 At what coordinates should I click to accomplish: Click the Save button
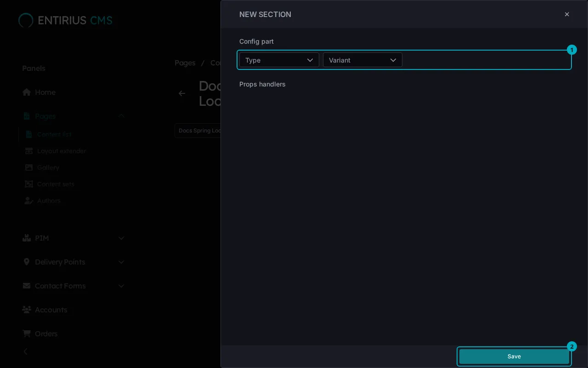[514, 356]
